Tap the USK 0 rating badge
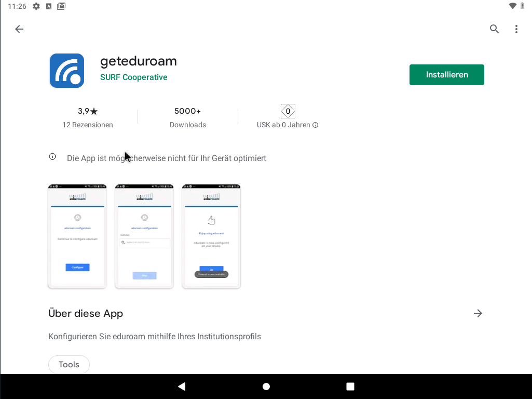The height and width of the screenshot is (399, 532). [x=288, y=111]
